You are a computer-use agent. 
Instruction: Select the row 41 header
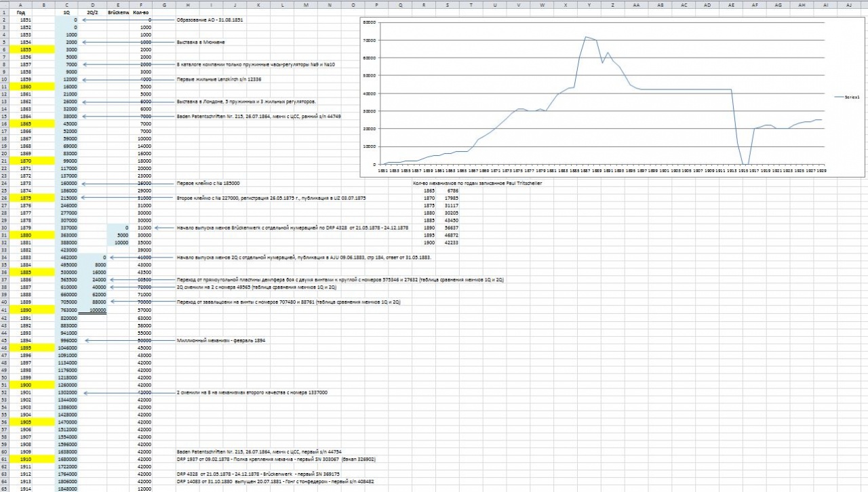[x=4, y=309]
